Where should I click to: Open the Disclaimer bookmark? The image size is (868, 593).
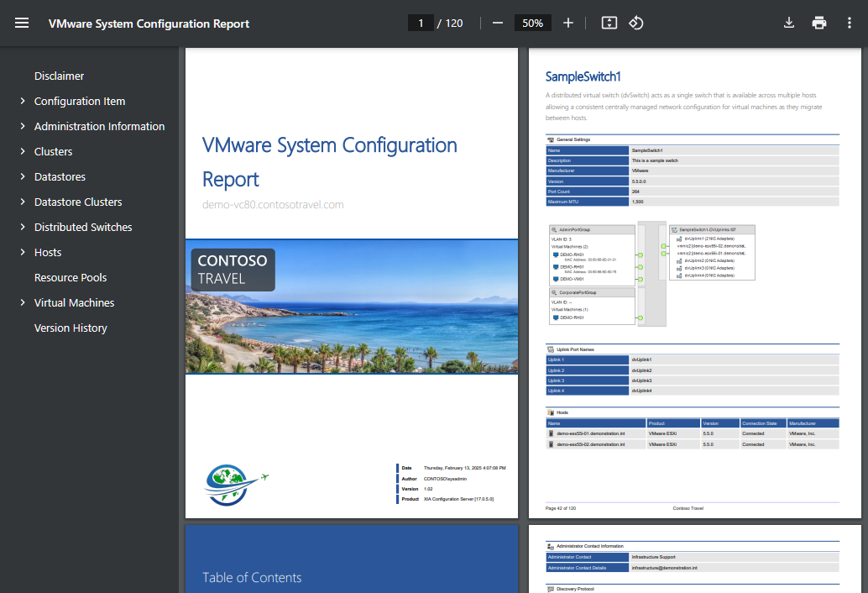(60, 76)
